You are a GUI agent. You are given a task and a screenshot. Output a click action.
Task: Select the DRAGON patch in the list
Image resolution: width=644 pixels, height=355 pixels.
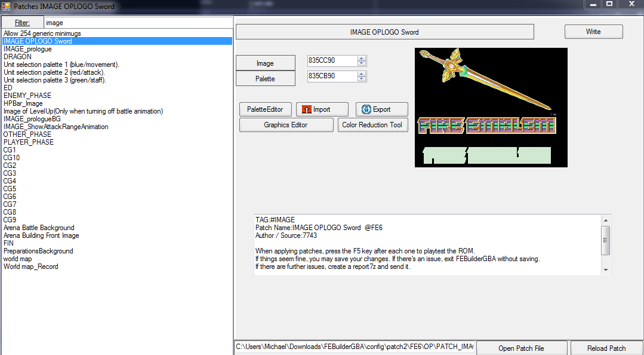tap(18, 57)
